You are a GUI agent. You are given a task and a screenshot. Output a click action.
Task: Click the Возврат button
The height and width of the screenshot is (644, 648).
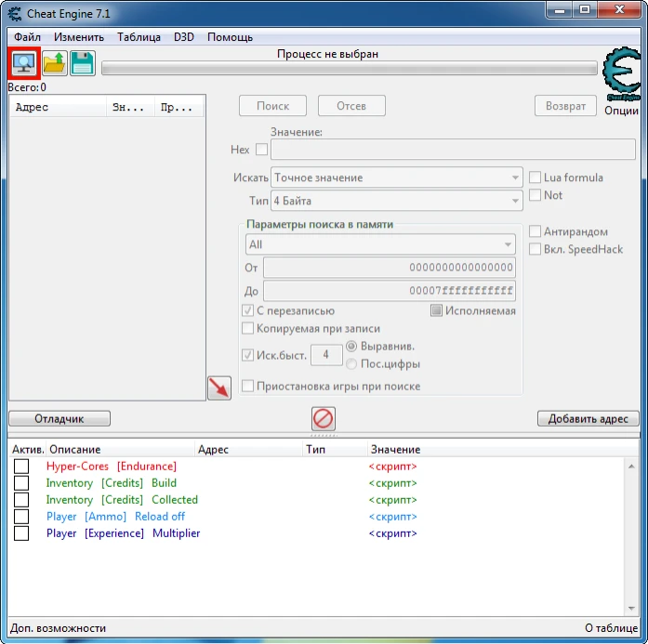pos(566,106)
